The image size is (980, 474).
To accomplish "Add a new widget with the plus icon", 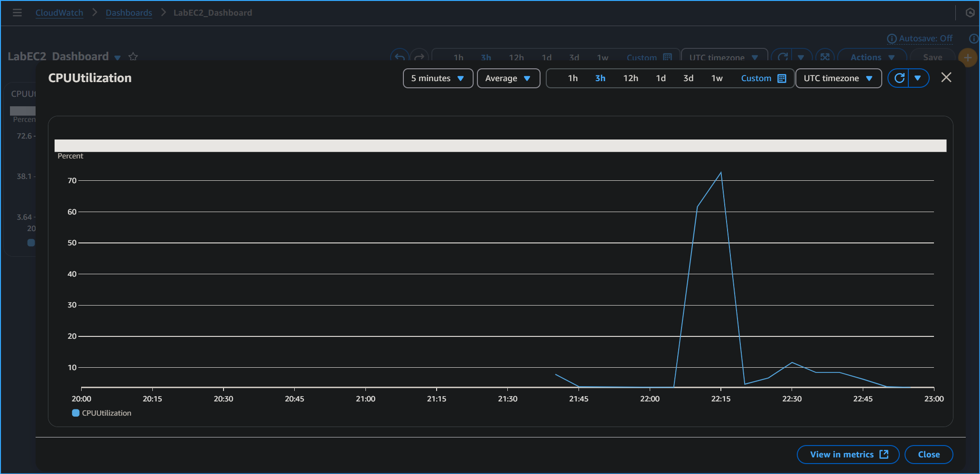I will [x=968, y=57].
